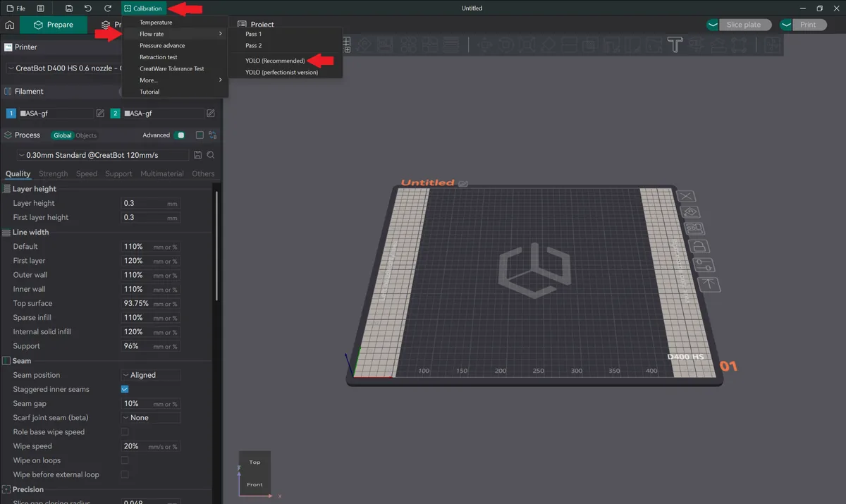Open plate 01 settings sliders icon
The height and width of the screenshot is (504, 846).
click(704, 266)
